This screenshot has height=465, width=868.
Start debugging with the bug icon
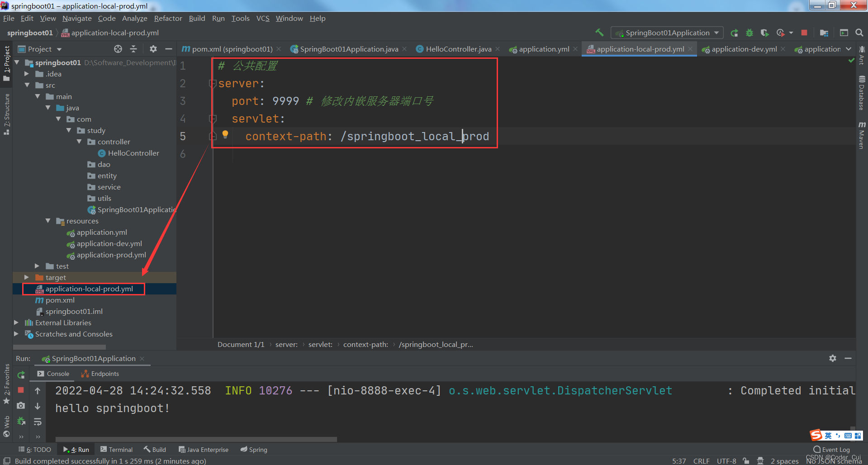pyautogui.click(x=749, y=33)
